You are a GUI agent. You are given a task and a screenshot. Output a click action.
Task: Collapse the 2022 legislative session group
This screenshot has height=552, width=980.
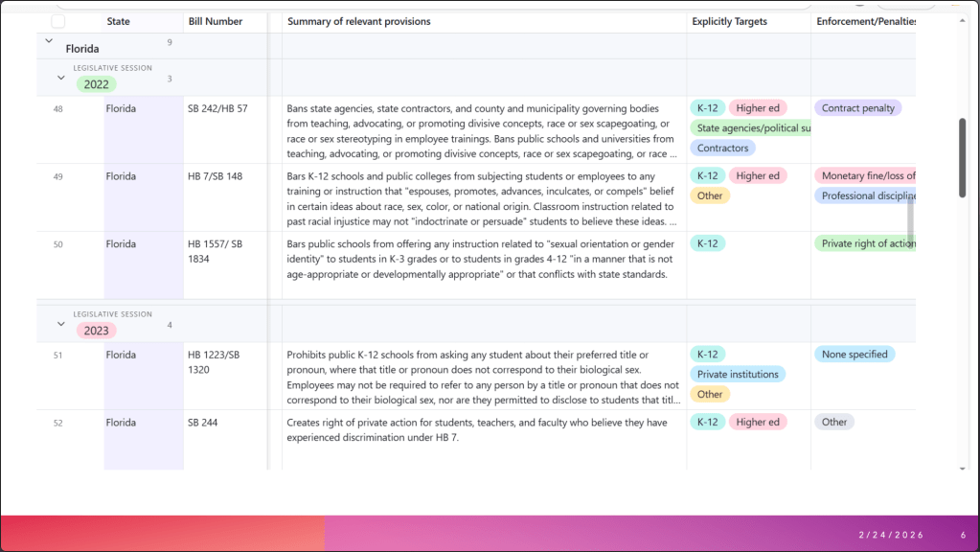click(60, 78)
